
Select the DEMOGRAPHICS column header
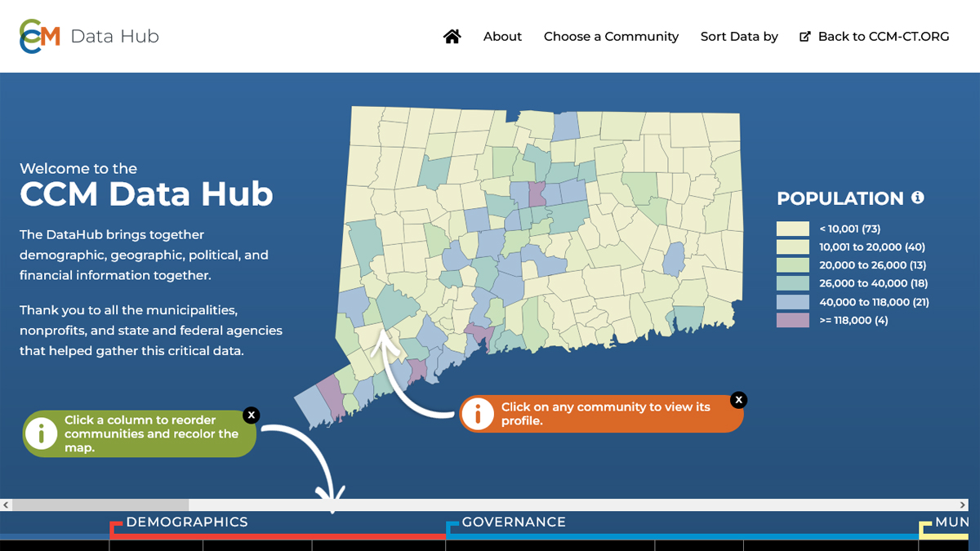[187, 522]
